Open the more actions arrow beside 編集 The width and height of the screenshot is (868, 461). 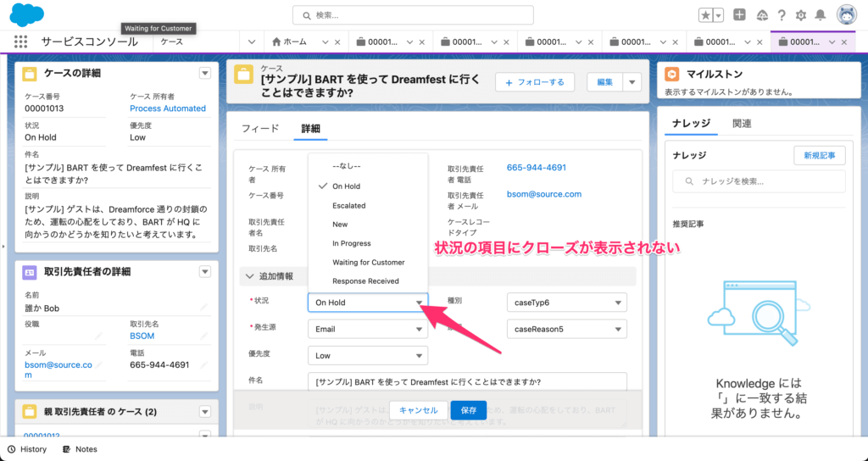632,82
